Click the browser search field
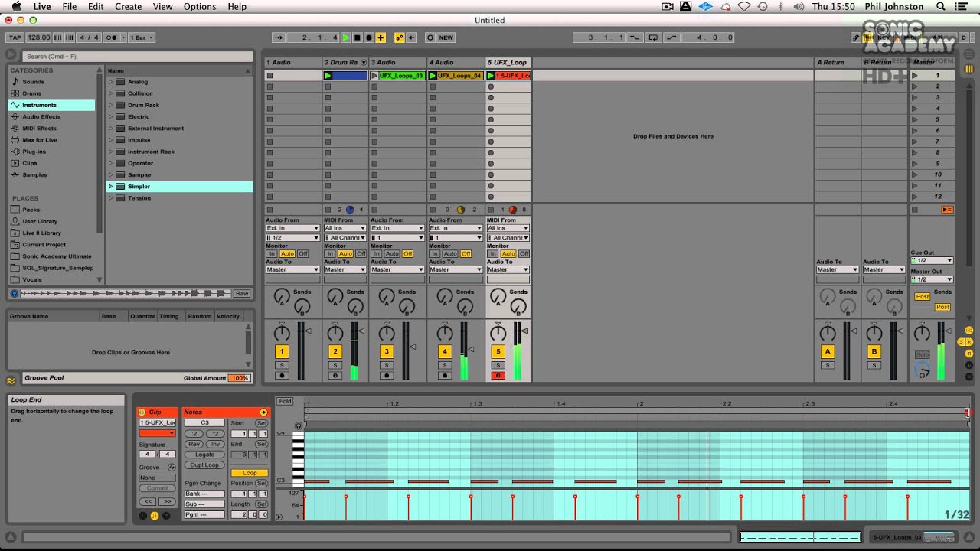The width and height of the screenshot is (980, 551). (x=136, y=56)
